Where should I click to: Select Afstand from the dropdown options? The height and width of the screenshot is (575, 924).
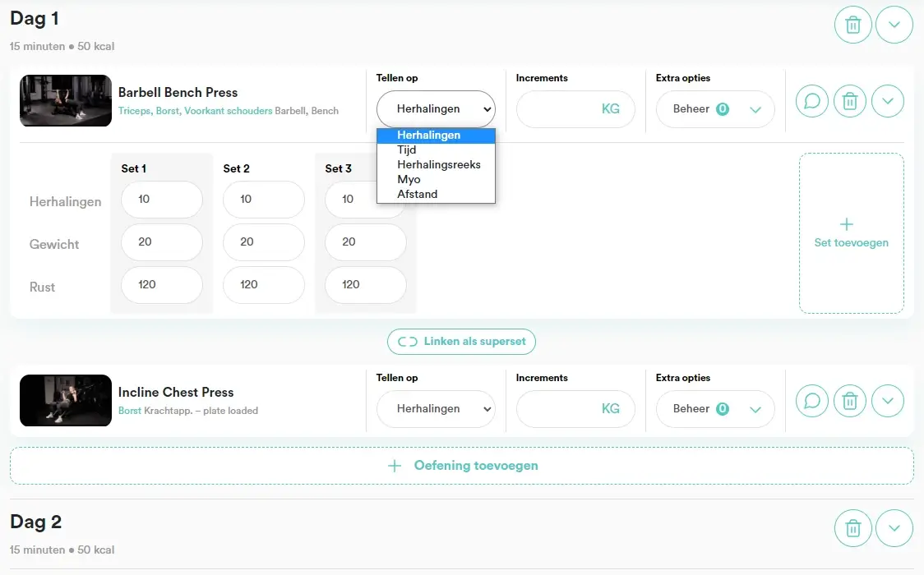point(417,195)
